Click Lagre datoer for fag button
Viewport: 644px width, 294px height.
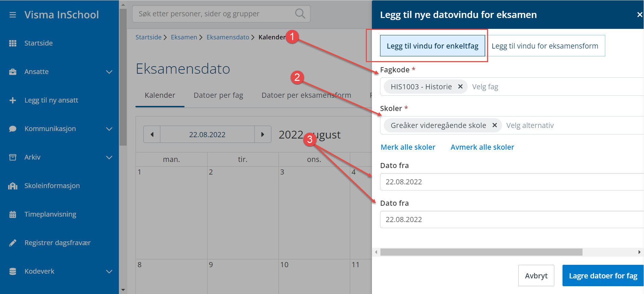point(603,276)
